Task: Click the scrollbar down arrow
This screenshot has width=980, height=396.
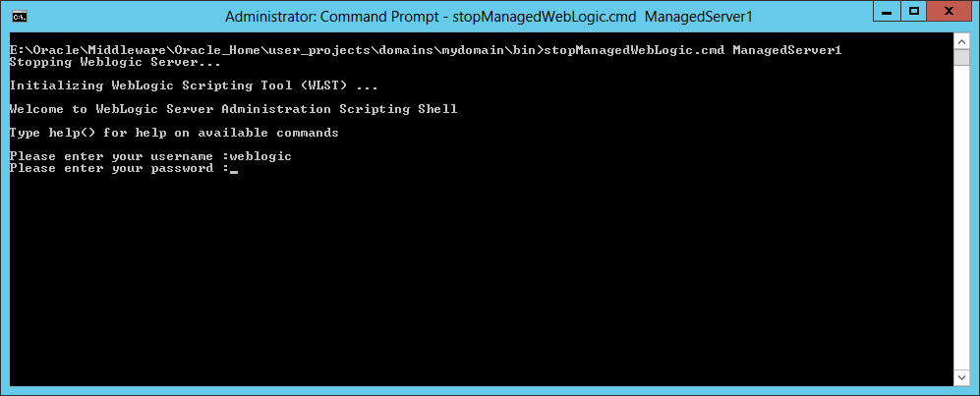Action: coord(962,377)
